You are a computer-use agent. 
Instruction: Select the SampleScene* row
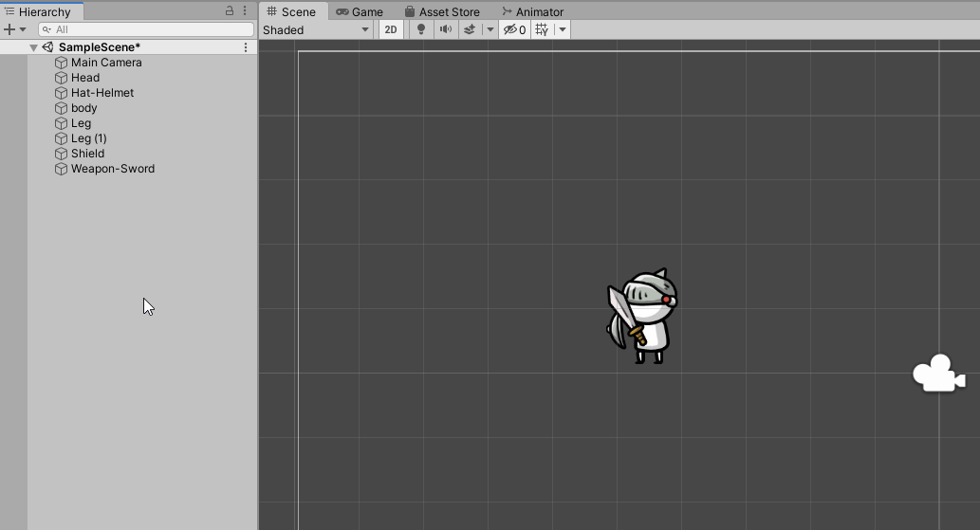coord(128,47)
